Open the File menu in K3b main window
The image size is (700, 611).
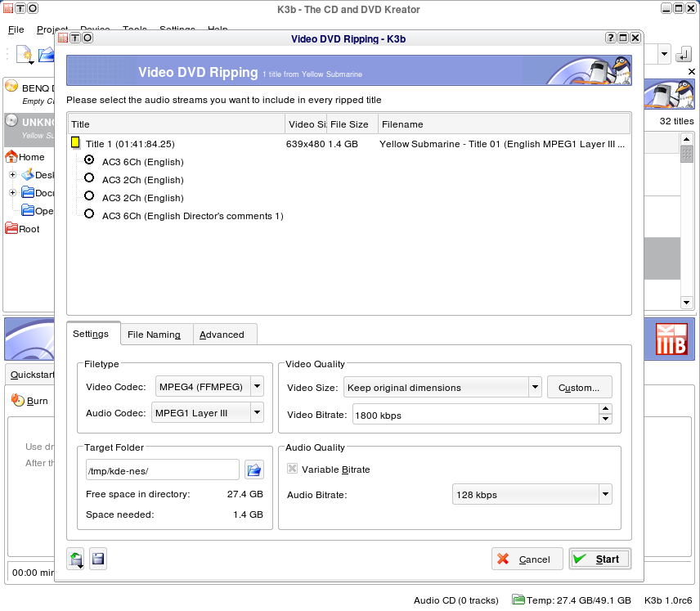pos(16,29)
